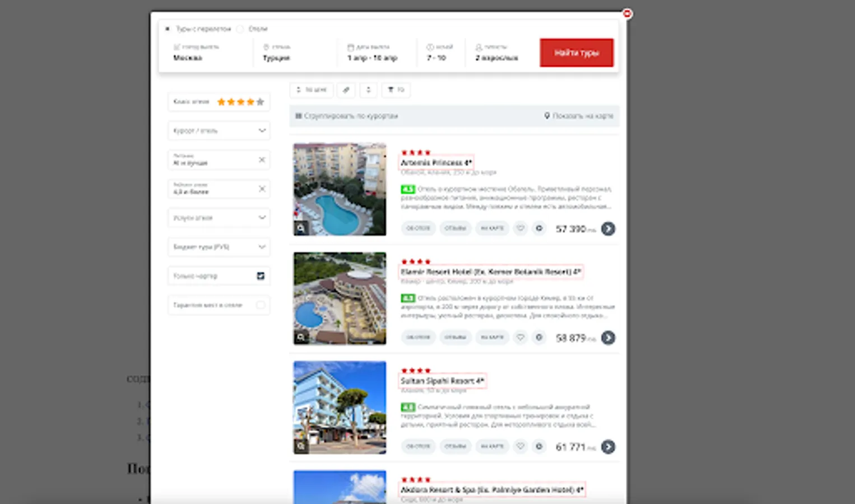855x504 pixels.
Task: Click the green rating badge of Sultan Sipahi
Action: click(408, 407)
